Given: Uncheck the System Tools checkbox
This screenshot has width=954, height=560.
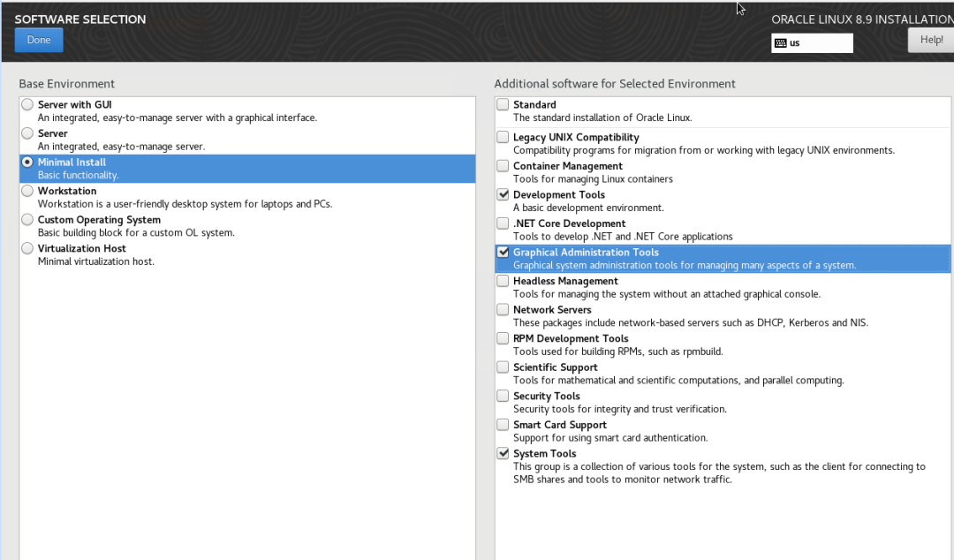Looking at the screenshot, I should pyautogui.click(x=503, y=453).
